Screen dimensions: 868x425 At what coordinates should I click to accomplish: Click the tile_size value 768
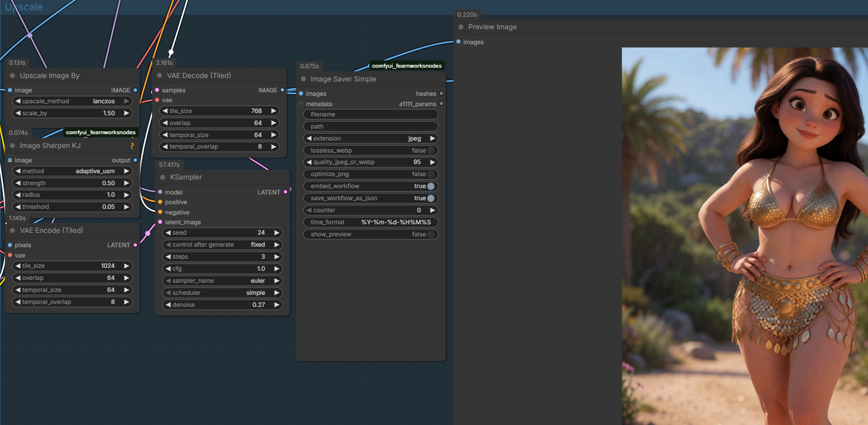(256, 111)
